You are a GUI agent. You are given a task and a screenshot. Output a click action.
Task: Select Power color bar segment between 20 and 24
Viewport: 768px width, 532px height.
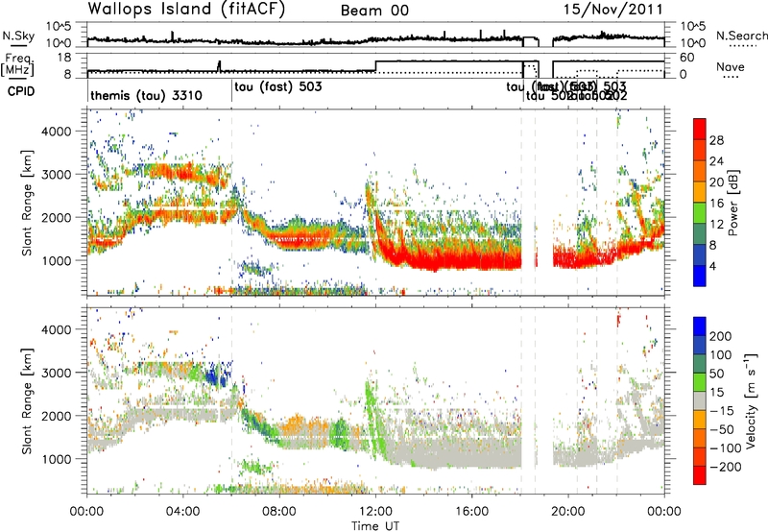tap(700, 171)
